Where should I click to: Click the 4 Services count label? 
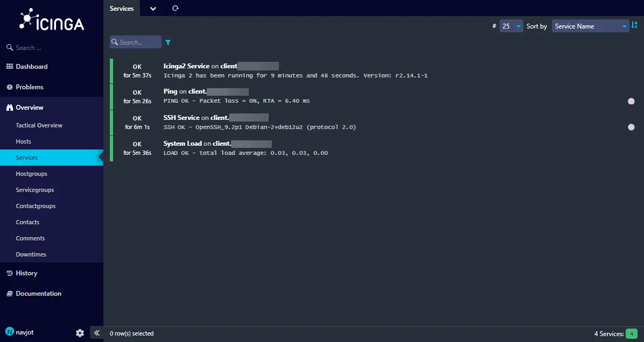[608, 334]
